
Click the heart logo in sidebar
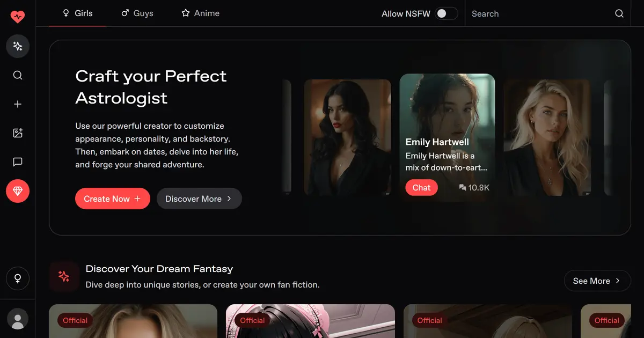point(18,16)
